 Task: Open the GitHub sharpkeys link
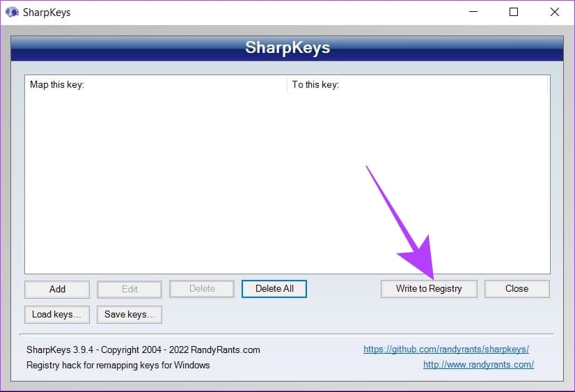pyautogui.click(x=446, y=349)
